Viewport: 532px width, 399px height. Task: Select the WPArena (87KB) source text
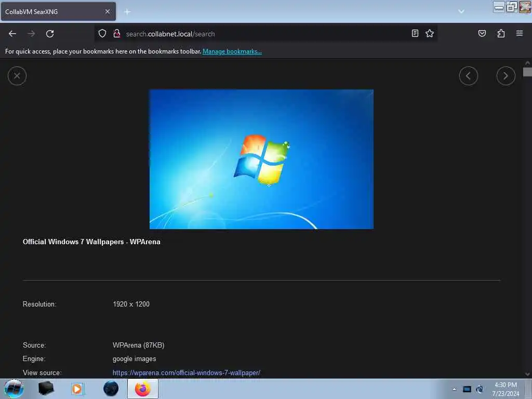tap(138, 345)
